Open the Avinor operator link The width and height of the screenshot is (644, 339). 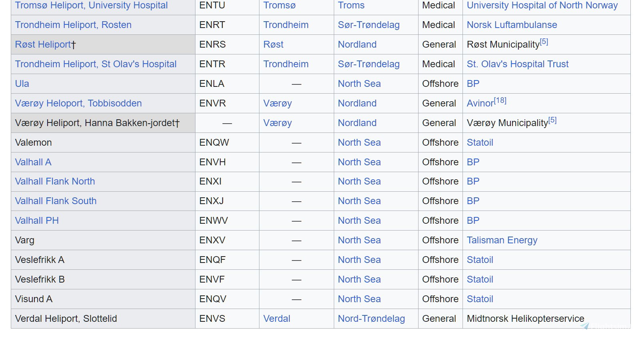[480, 103]
